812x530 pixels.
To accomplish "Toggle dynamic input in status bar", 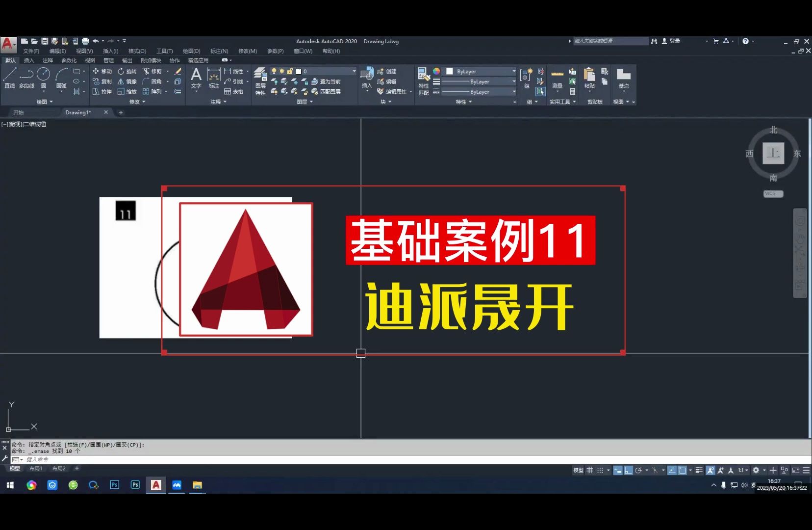I will (x=618, y=470).
